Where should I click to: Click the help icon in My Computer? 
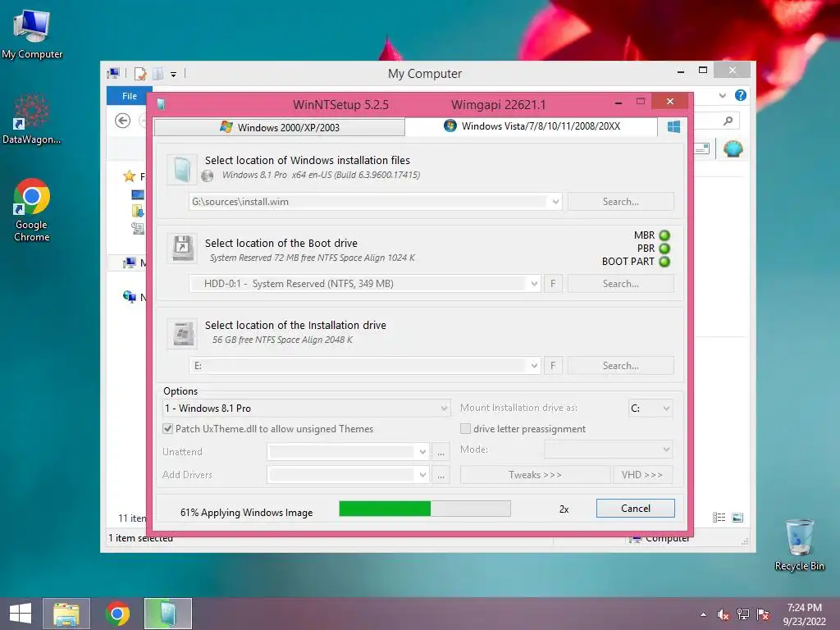click(741, 95)
